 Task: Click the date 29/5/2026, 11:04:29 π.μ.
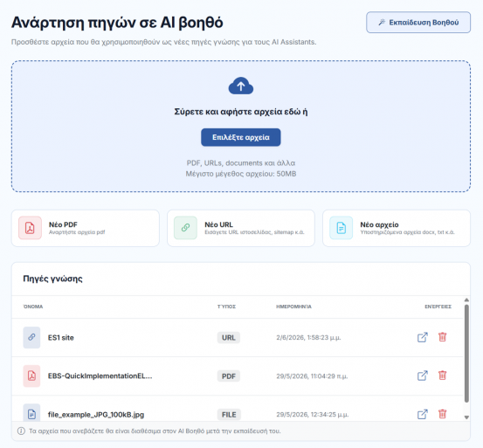(x=312, y=376)
